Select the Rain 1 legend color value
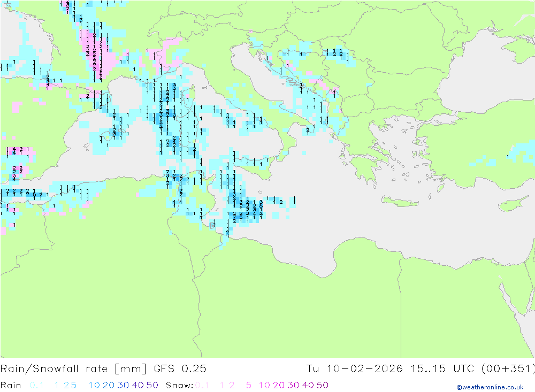This screenshot has height=392, width=535. 57,385
